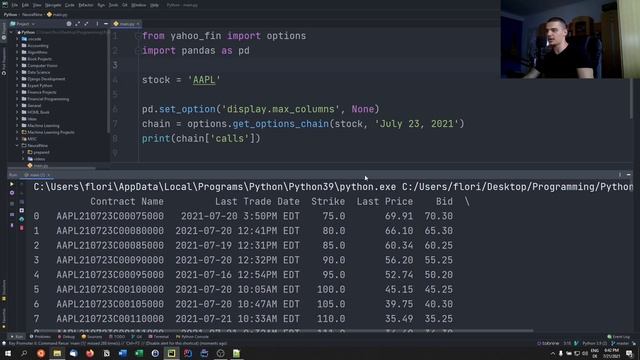Click Select Opened File icon in Project toolbar
640x360 pixels.
(69, 24)
